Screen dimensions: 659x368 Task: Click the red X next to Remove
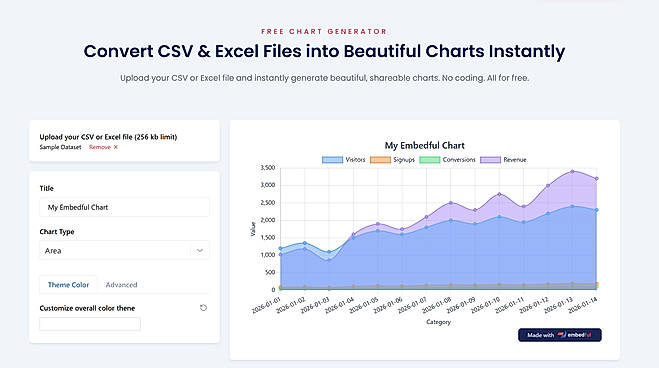point(116,147)
